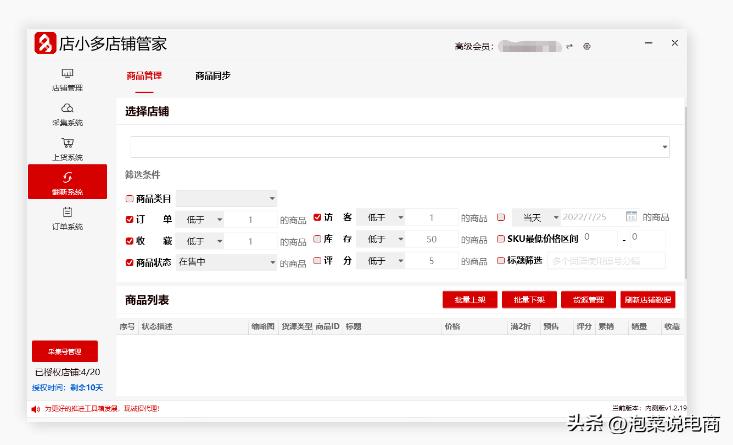Click the 状态描述 column header
Screen dimensions: 733x445
coord(157,327)
